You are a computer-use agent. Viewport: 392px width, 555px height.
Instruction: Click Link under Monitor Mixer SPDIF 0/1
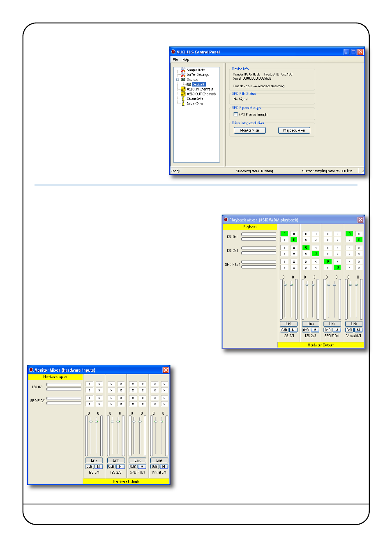click(x=138, y=460)
